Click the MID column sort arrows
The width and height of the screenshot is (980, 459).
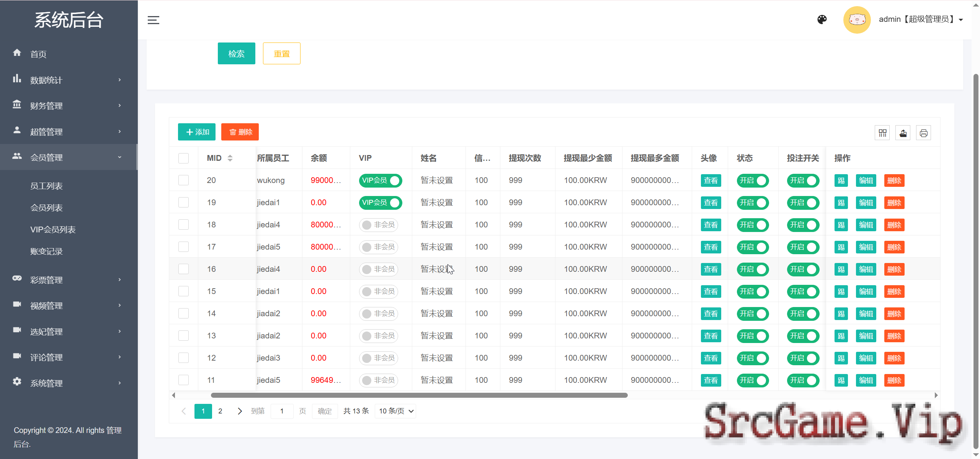230,158
